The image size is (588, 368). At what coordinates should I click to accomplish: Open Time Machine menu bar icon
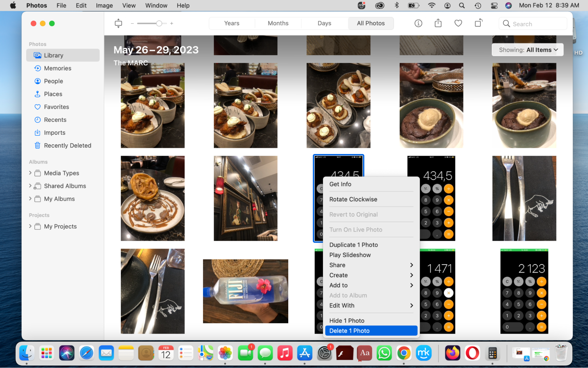pyautogui.click(x=478, y=5)
